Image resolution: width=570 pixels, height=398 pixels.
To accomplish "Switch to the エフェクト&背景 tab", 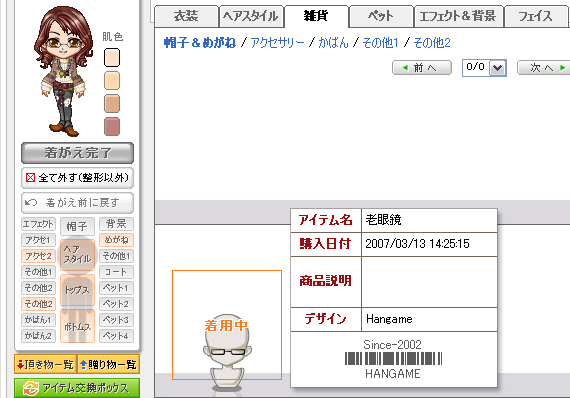I will click(458, 16).
